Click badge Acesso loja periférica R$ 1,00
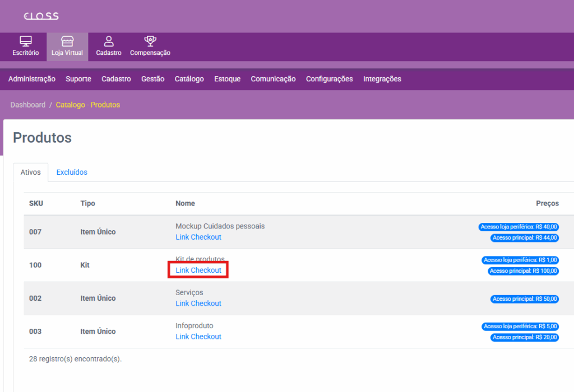 [520, 260]
